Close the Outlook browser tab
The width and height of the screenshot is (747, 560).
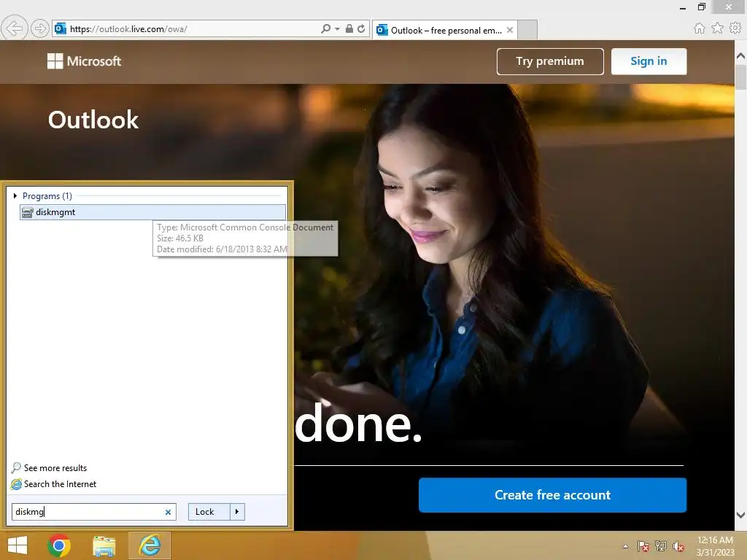(x=510, y=30)
